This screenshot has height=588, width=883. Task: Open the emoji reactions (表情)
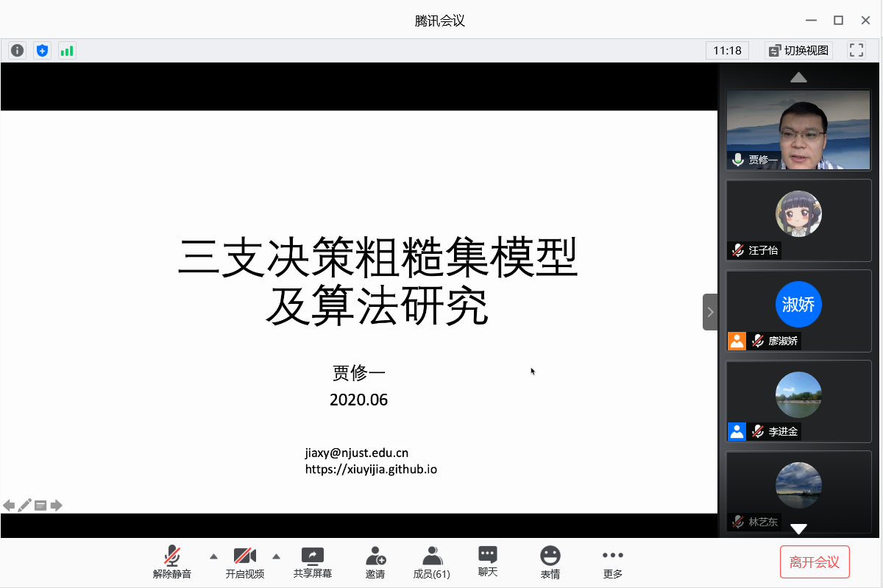[x=550, y=562]
